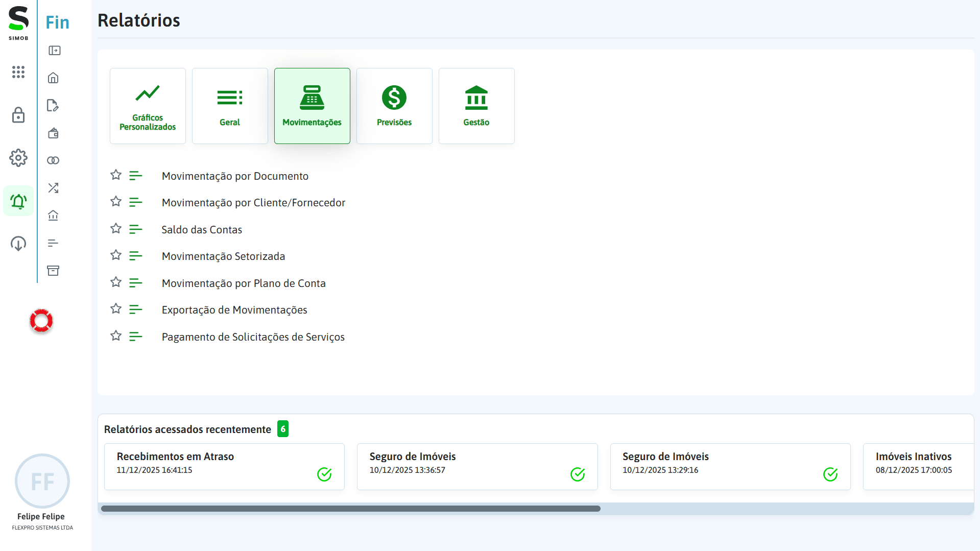This screenshot has height=551, width=980.
Task: Switch to the Previsões category
Action: coord(394,106)
